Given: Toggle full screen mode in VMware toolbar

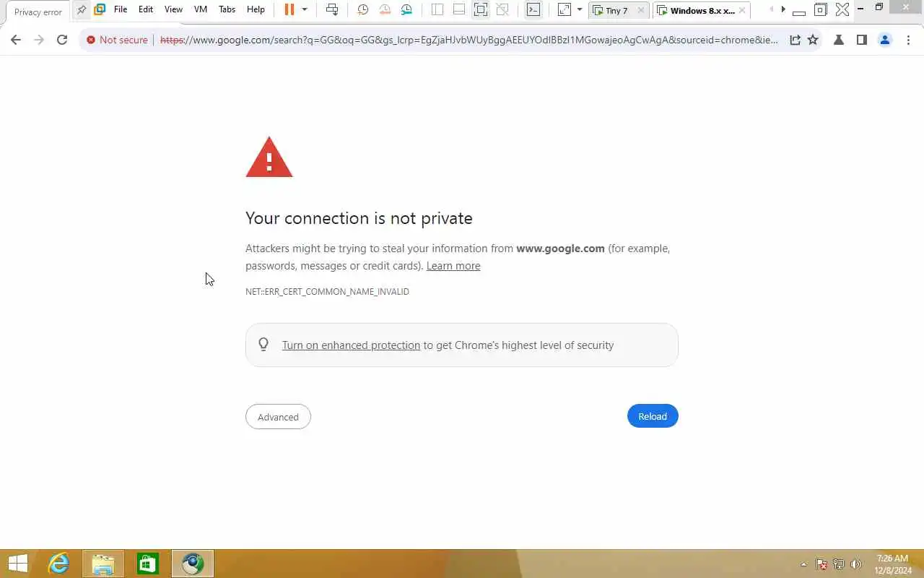Looking at the screenshot, I should click(x=481, y=10).
